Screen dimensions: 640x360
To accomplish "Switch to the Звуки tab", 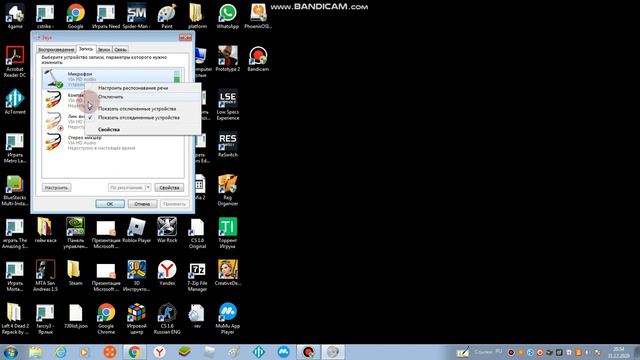I will [104, 49].
